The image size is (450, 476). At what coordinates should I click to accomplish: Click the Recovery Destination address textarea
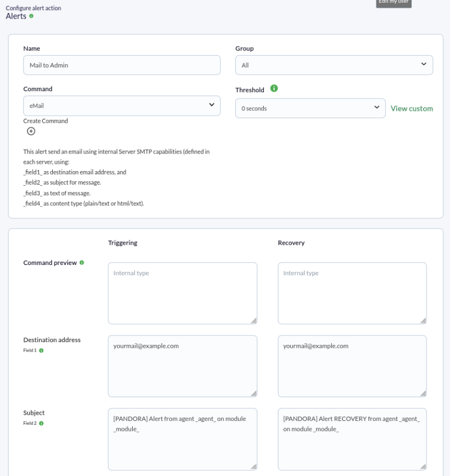pyautogui.click(x=352, y=366)
